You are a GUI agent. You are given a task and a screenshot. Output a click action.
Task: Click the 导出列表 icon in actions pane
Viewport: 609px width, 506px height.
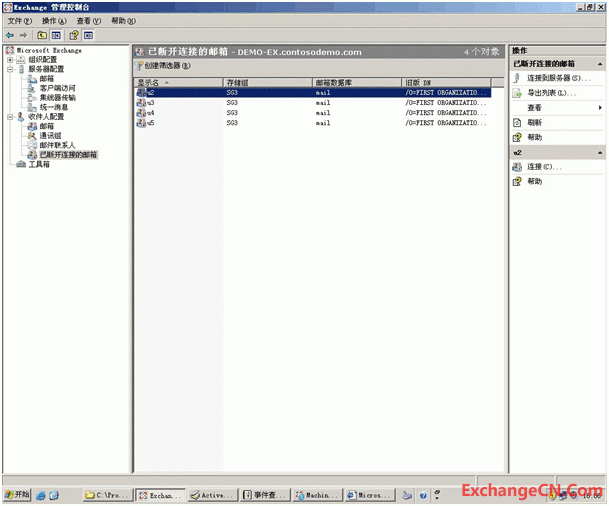click(517, 93)
